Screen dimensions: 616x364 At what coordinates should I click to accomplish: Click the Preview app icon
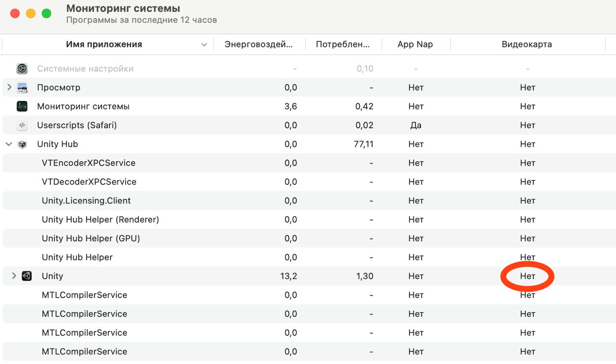pos(22,88)
